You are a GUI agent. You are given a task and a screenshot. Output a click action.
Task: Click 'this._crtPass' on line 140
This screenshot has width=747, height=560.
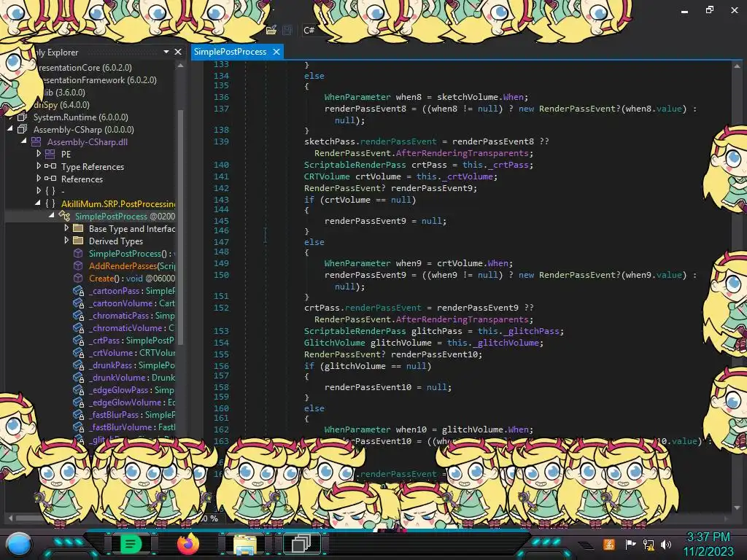pos(495,165)
